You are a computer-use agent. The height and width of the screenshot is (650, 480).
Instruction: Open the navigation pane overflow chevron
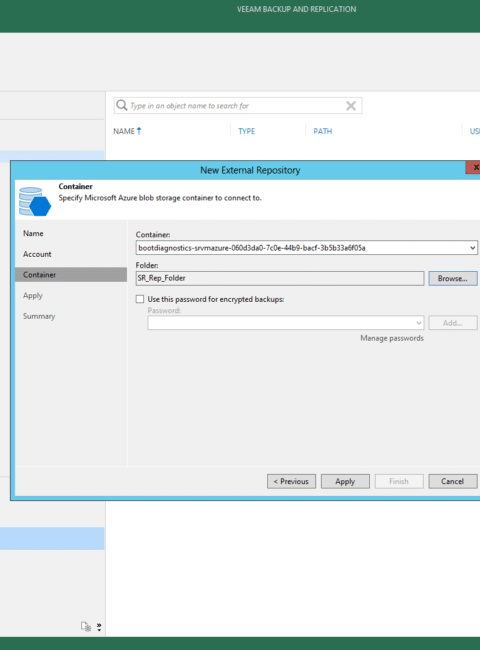coord(99,627)
